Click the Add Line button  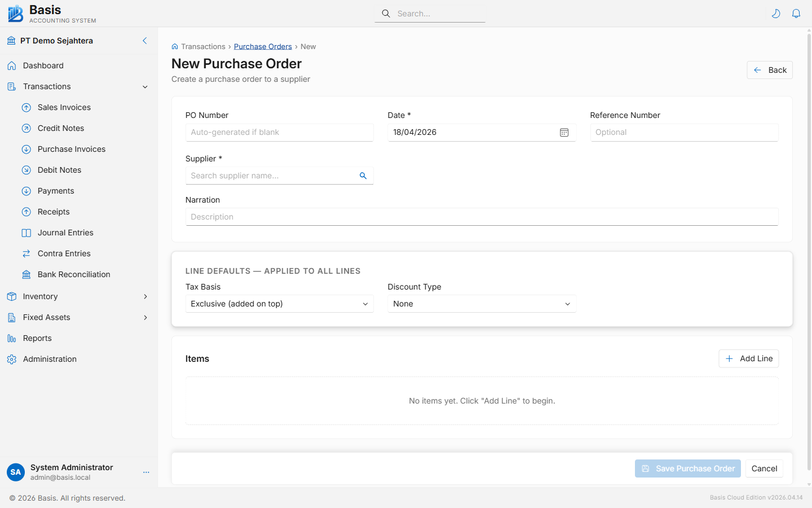(x=749, y=358)
